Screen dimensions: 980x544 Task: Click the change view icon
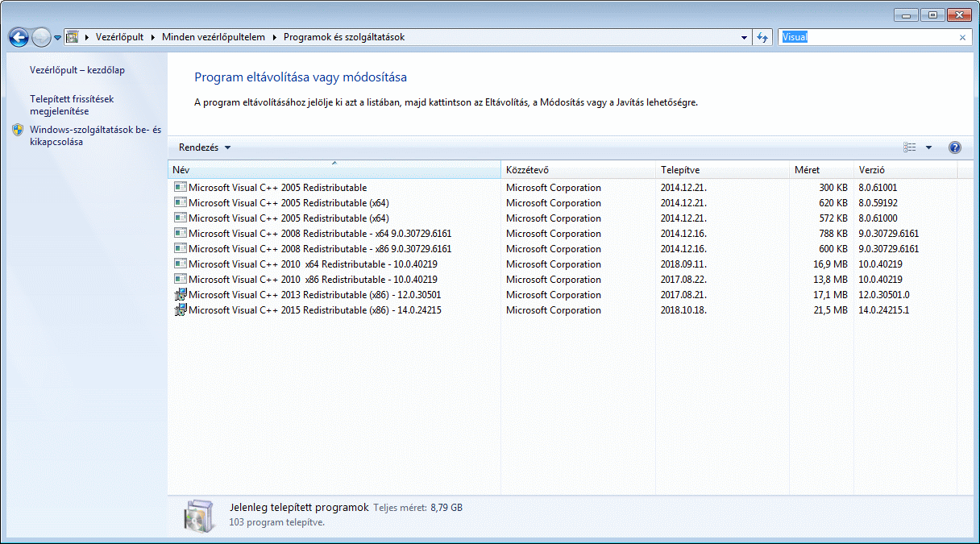[910, 147]
